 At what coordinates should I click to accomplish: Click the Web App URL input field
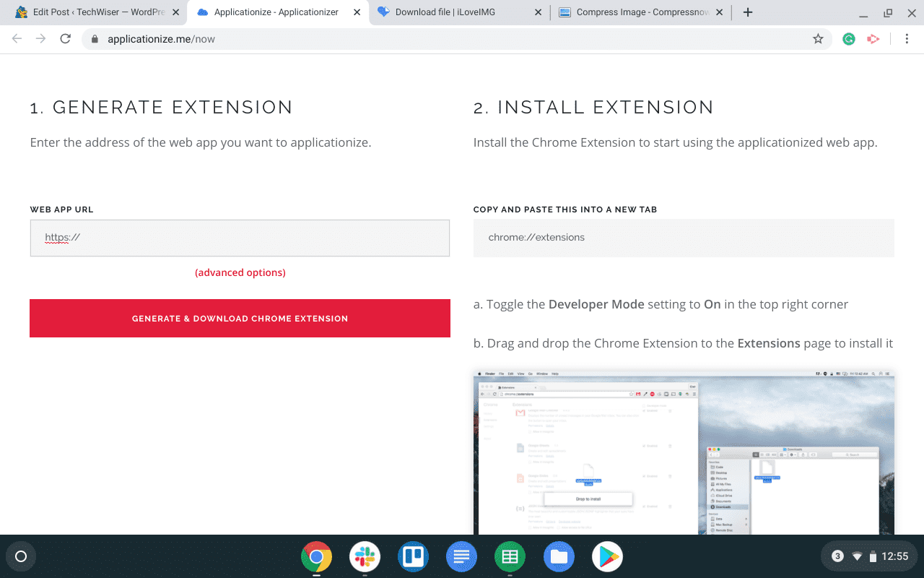point(240,238)
